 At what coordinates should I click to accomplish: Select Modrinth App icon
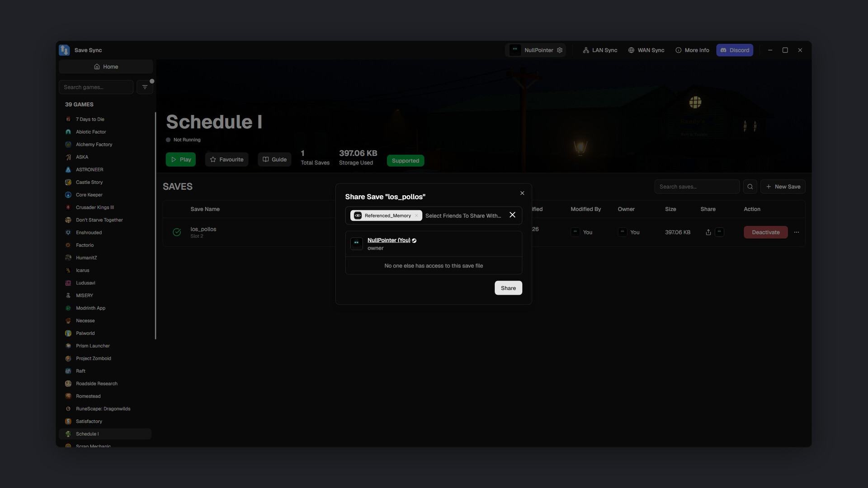[68, 308]
